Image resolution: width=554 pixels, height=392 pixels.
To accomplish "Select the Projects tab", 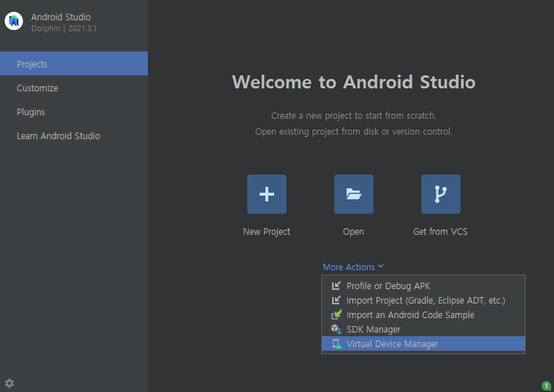I will pyautogui.click(x=74, y=64).
